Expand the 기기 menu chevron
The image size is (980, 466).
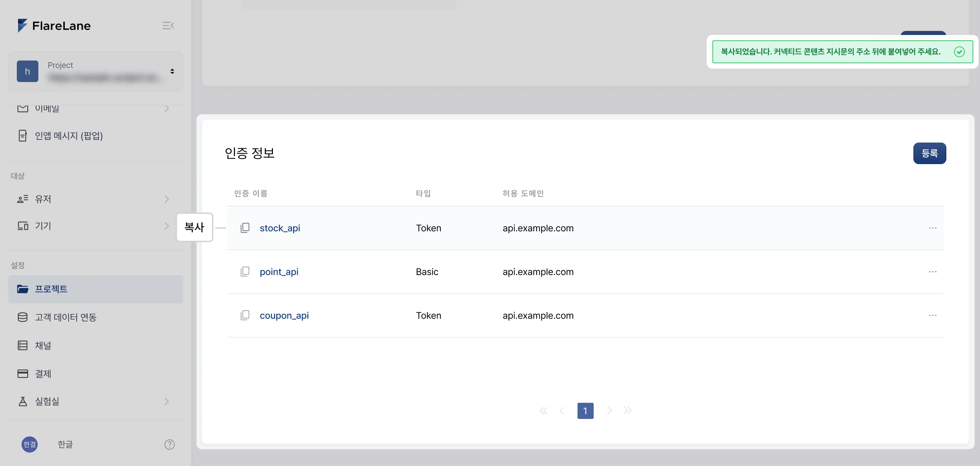pos(167,226)
